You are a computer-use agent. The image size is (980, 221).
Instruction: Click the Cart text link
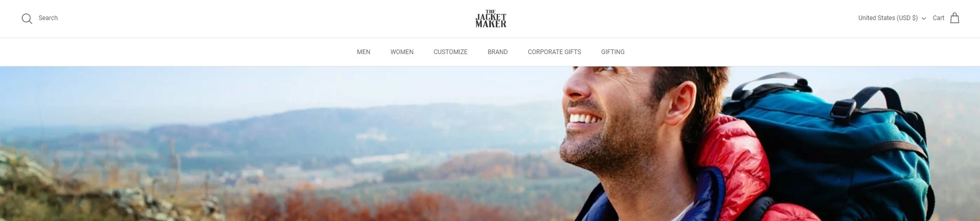[x=938, y=18]
